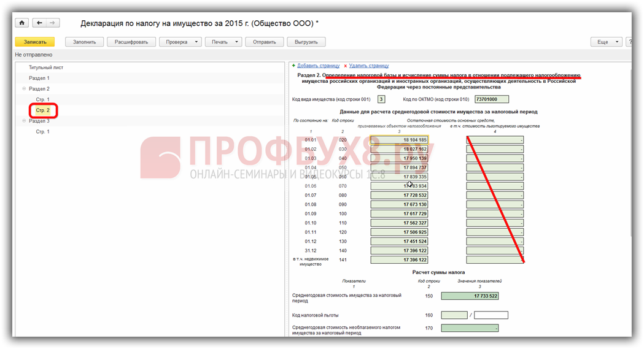This screenshot has width=644, height=349.
Task: Go forward with the right arrow
Action: (x=53, y=23)
